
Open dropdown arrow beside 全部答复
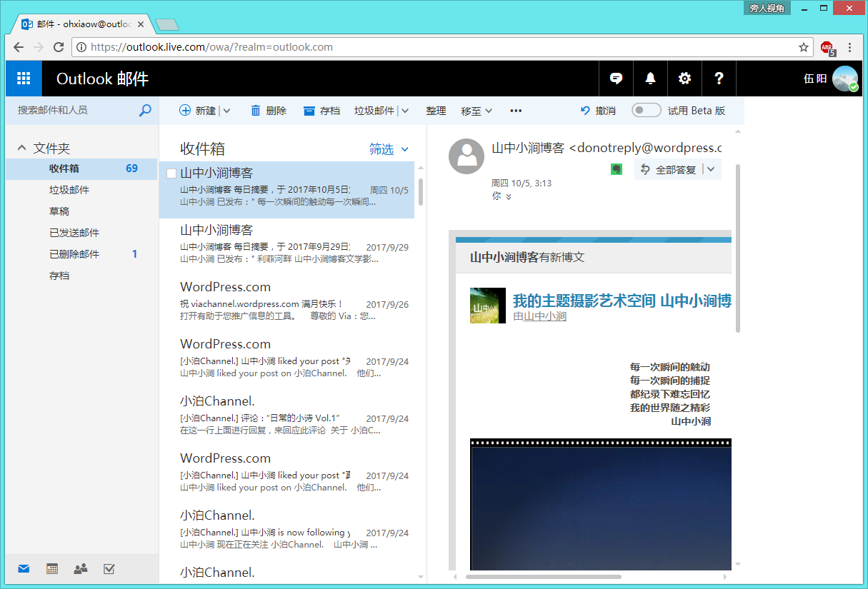pyautogui.click(x=712, y=170)
